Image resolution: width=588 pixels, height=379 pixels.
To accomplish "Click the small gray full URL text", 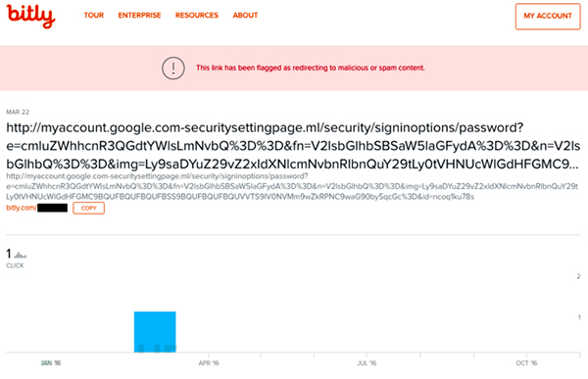I will [292, 186].
